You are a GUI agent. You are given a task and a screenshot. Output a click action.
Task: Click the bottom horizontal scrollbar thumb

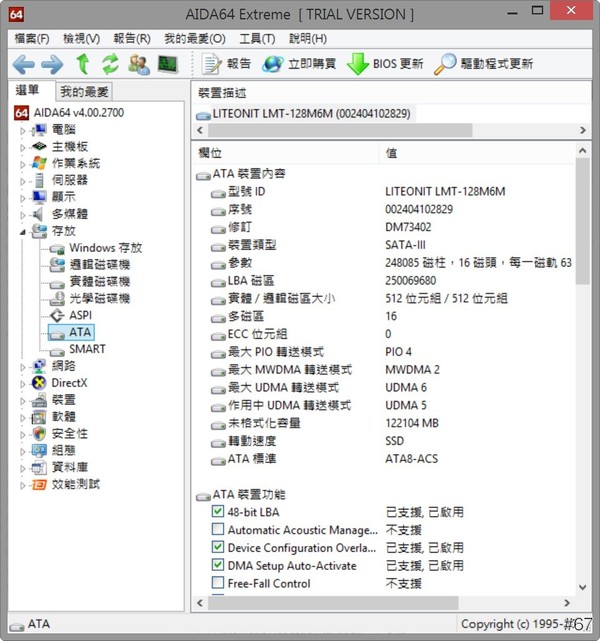point(333,603)
